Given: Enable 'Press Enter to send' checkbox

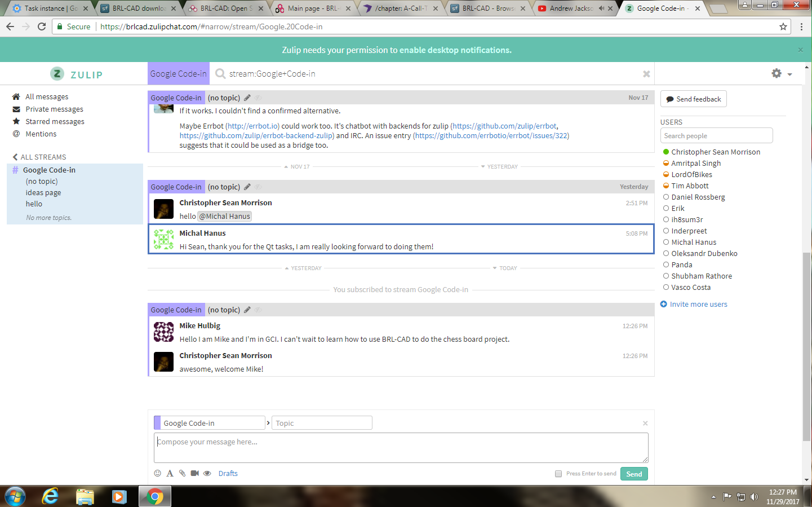Looking at the screenshot, I should [558, 474].
